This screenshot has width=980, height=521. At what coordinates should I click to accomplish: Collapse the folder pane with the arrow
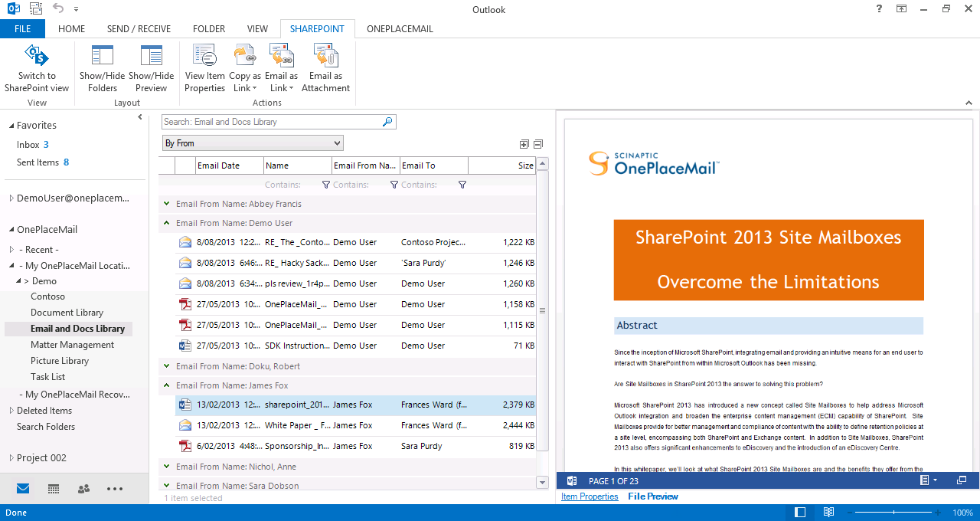pyautogui.click(x=140, y=117)
